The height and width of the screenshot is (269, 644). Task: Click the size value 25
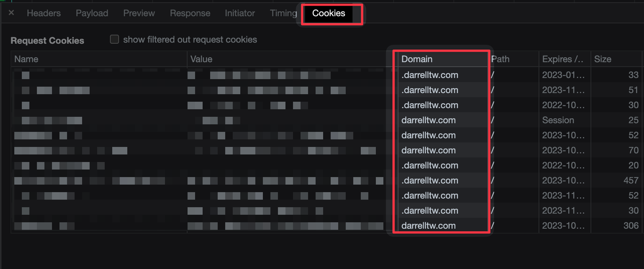[633, 120]
